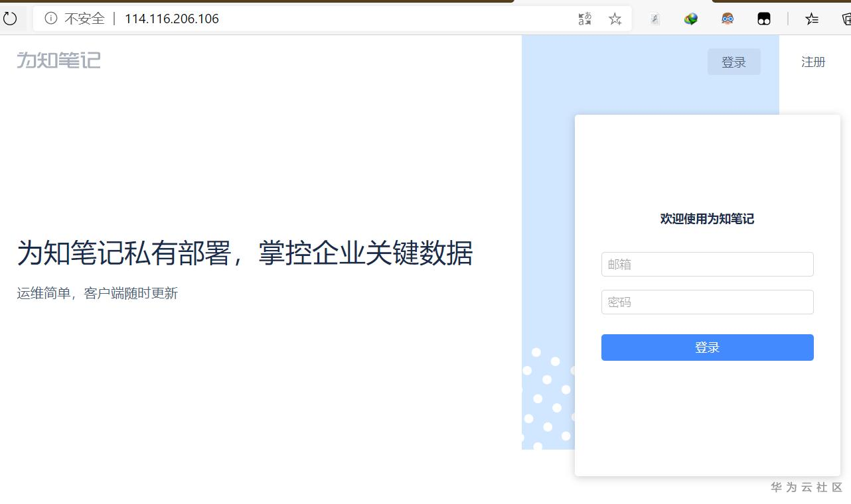851x504 pixels.
Task: Click the gray 登录 button at top right
Action: (734, 62)
